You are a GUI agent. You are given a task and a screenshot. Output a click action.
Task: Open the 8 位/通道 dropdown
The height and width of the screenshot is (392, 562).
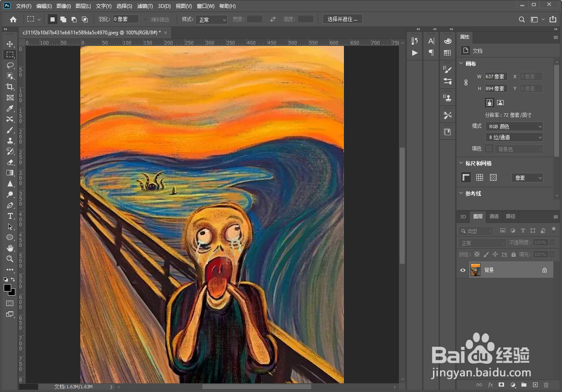[514, 137]
